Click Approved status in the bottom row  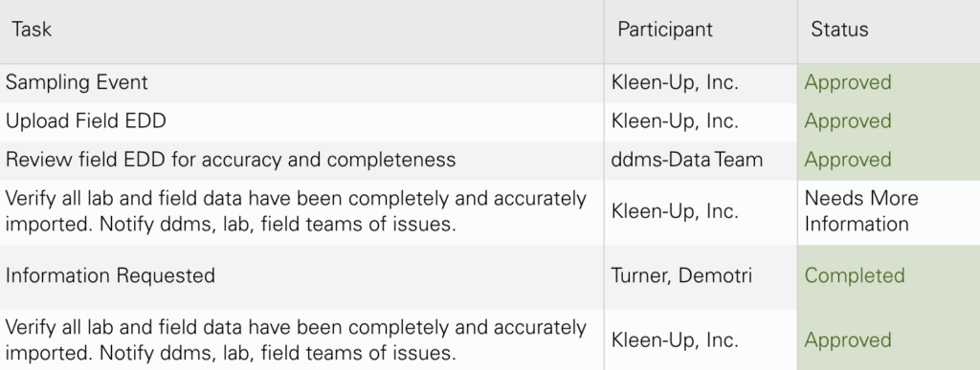848,340
